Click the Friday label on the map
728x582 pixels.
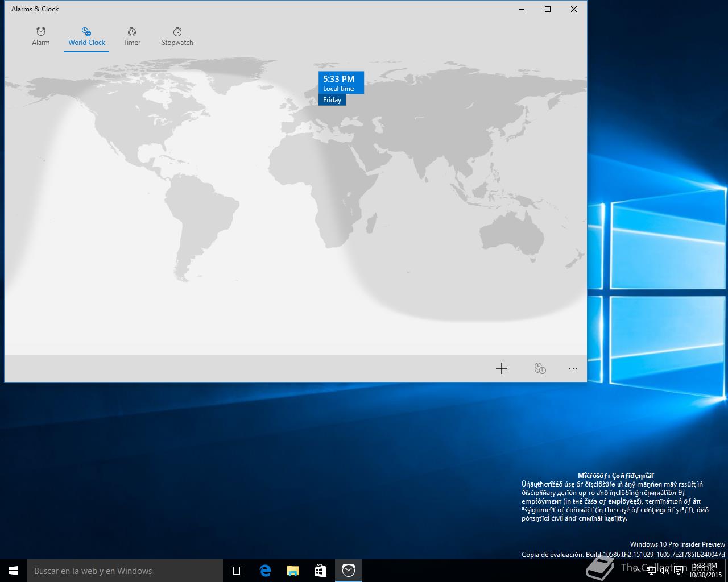point(332,100)
